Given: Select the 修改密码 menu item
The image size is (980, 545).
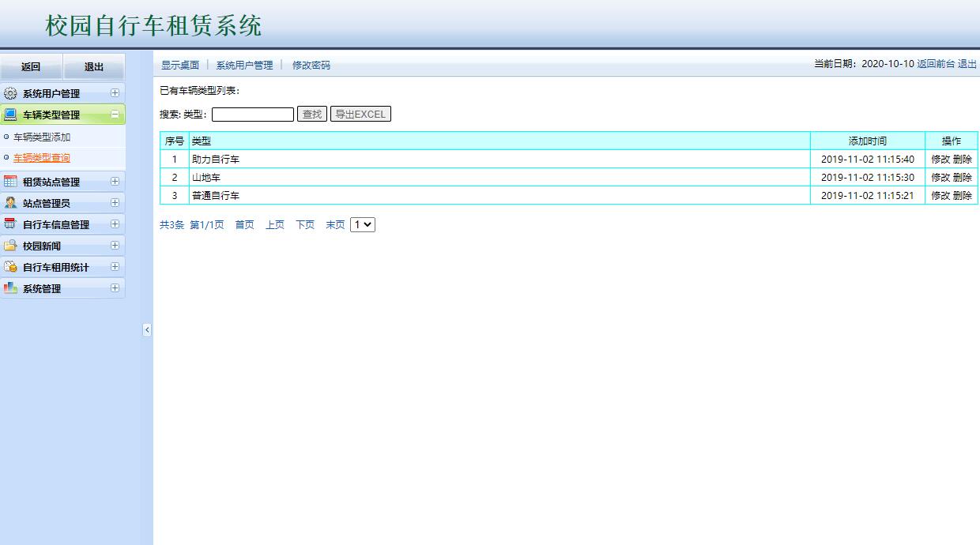Looking at the screenshot, I should tap(311, 65).
